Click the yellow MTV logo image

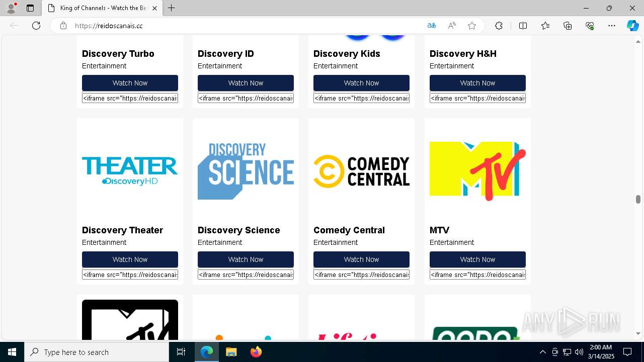point(477,171)
